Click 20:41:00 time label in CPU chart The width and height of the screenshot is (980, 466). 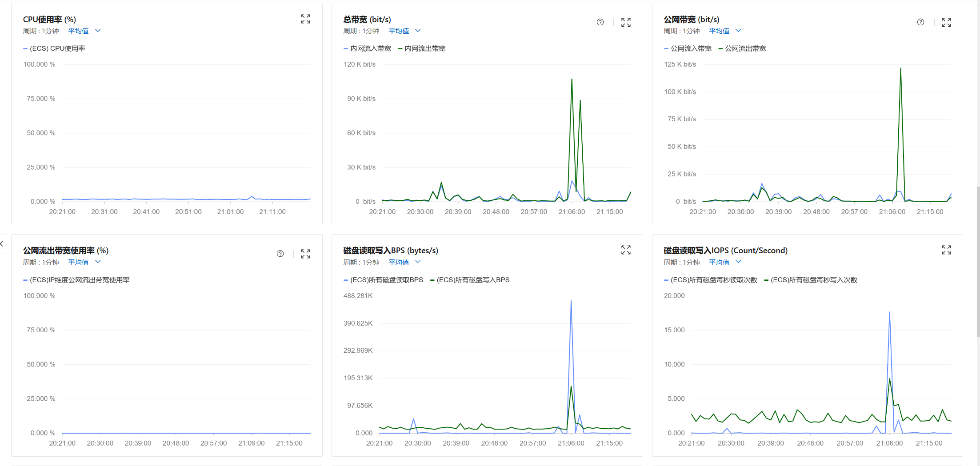(x=146, y=212)
